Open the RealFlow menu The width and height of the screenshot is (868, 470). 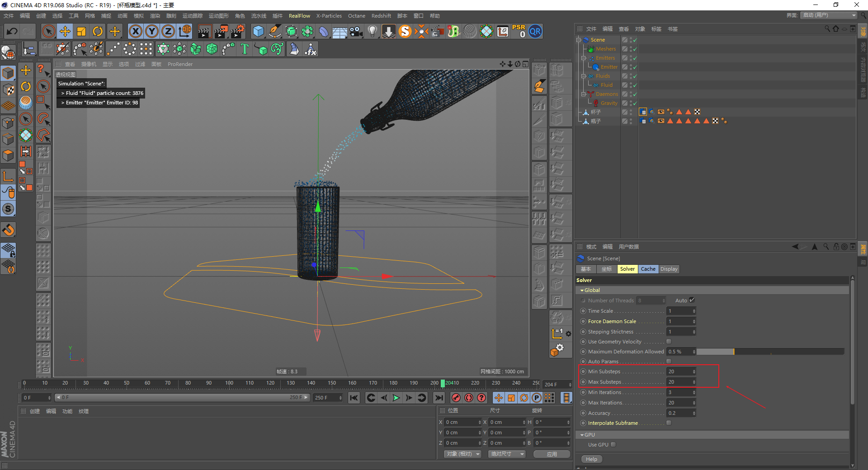click(x=299, y=16)
